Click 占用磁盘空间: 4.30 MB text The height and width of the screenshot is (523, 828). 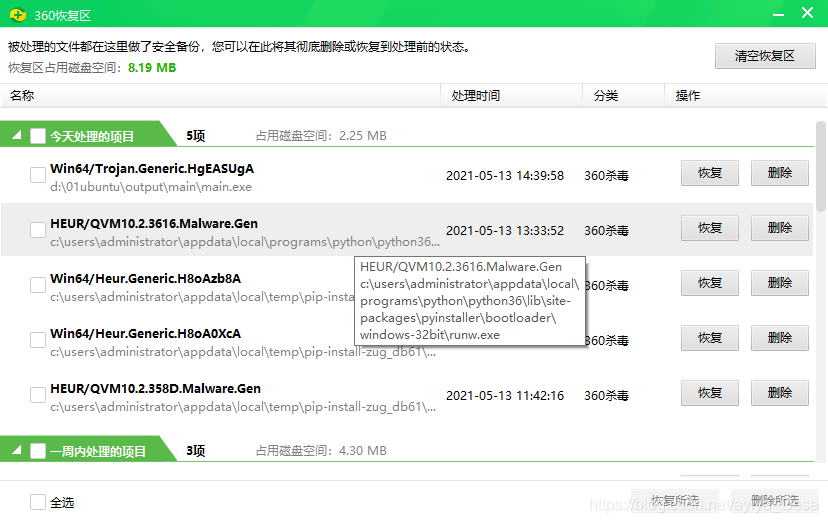pos(321,451)
